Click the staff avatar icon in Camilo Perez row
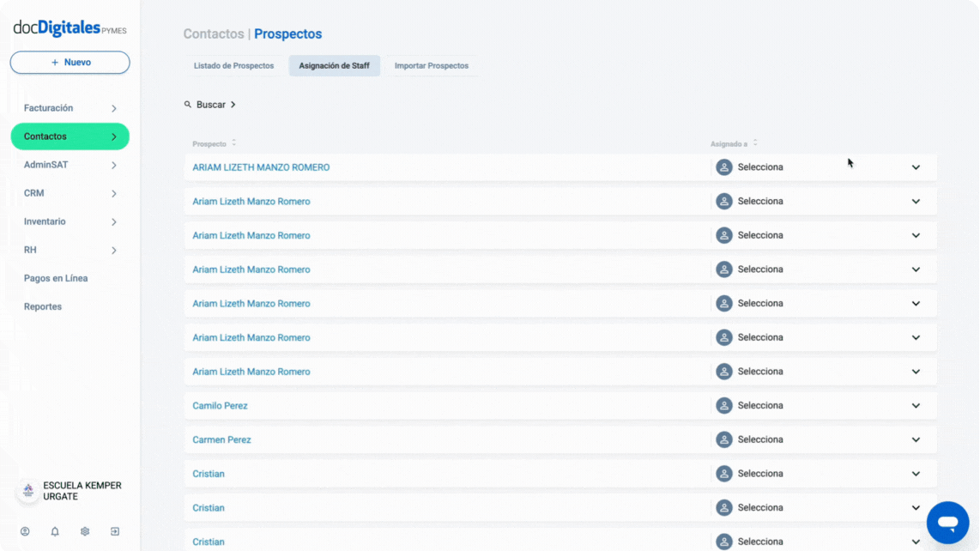980x551 pixels. [x=723, y=405]
